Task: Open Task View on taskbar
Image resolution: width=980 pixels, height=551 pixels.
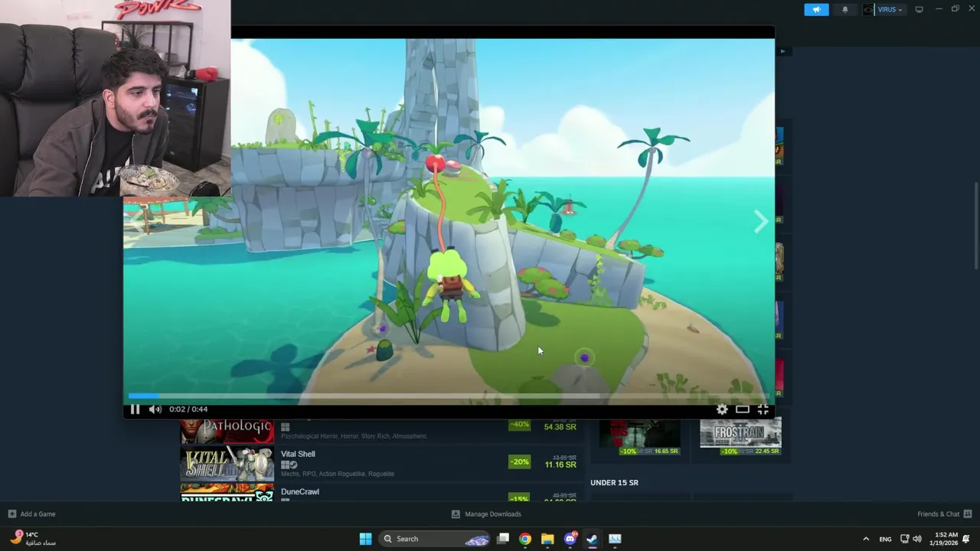Action: pyautogui.click(x=503, y=539)
